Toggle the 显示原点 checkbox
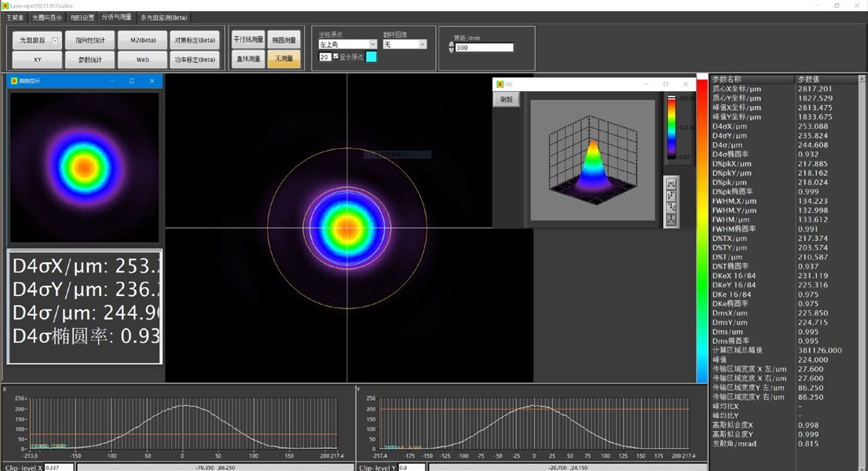This screenshot has height=471, width=868. (x=336, y=57)
